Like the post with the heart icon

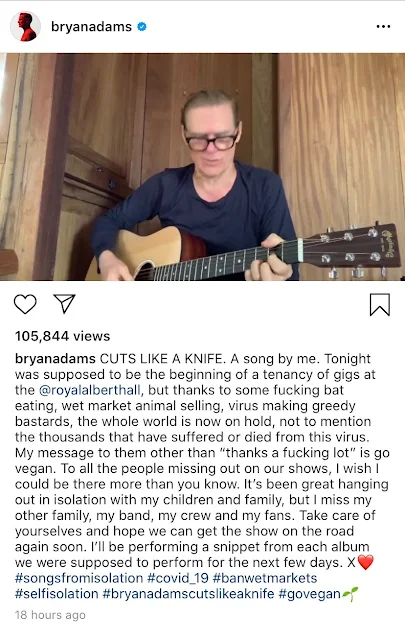click(25, 304)
